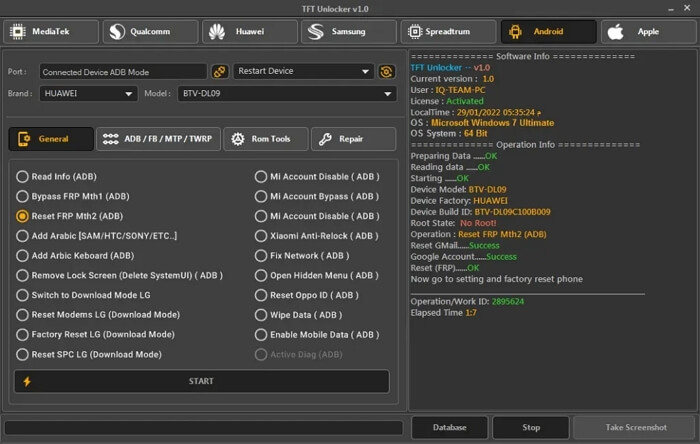Click the Samsung S logo icon
Image resolution: width=700 pixels, height=444 pixels.
316,32
